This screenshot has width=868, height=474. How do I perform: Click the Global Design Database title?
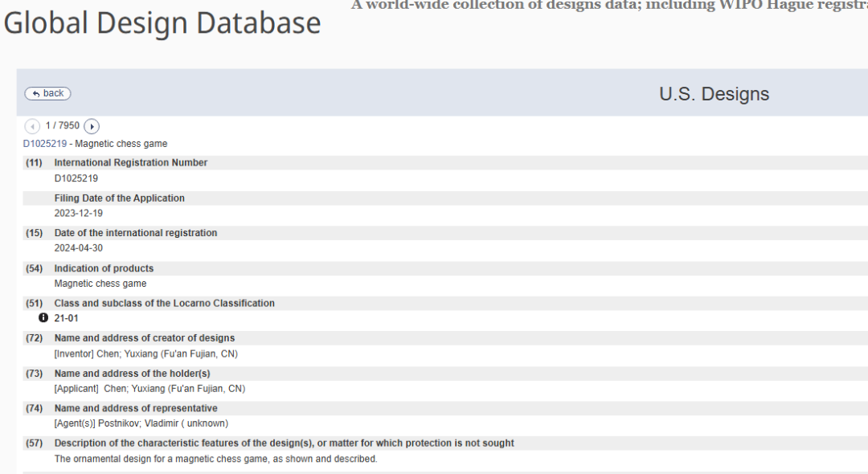162,22
